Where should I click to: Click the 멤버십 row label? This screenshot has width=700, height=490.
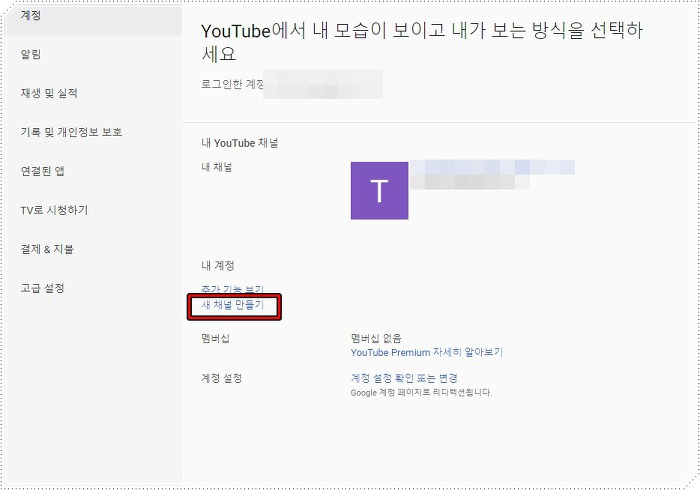(215, 338)
